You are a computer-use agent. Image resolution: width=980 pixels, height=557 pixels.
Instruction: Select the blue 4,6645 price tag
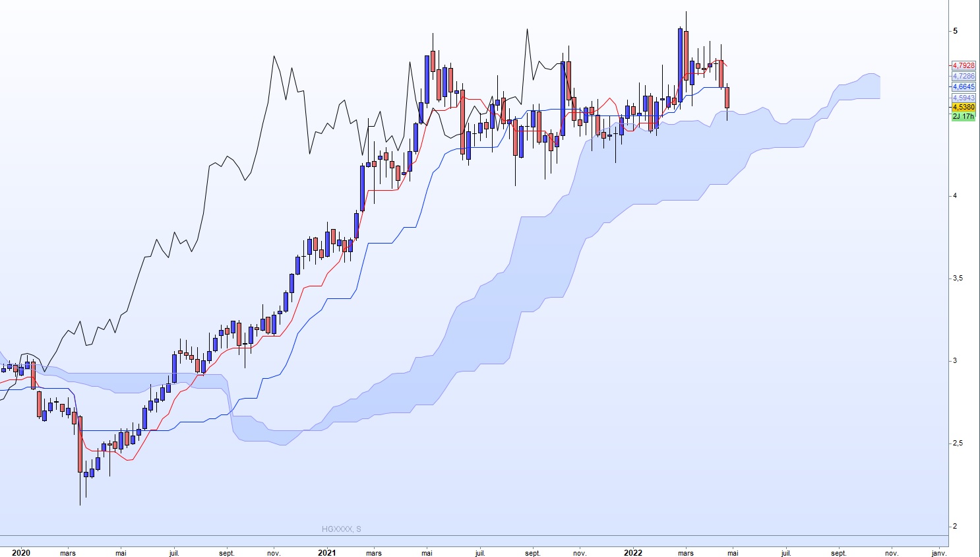click(x=963, y=86)
